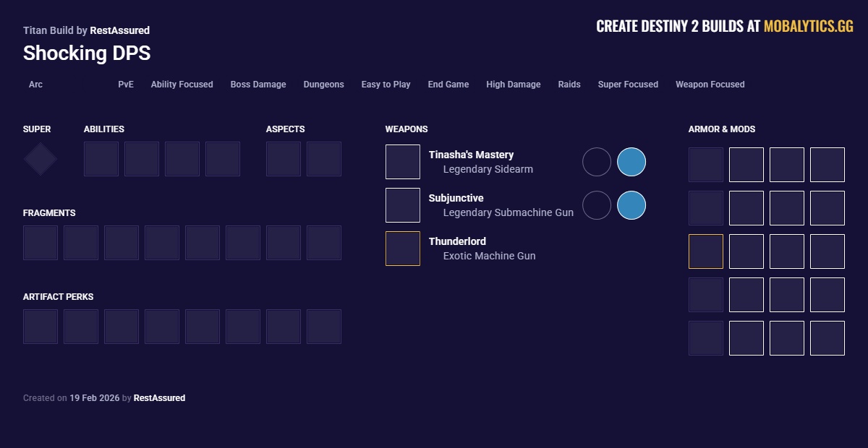The width and height of the screenshot is (868, 448).
Task: Select the empty perk circle next to Tinasha's Mastery
Action: pos(597,161)
